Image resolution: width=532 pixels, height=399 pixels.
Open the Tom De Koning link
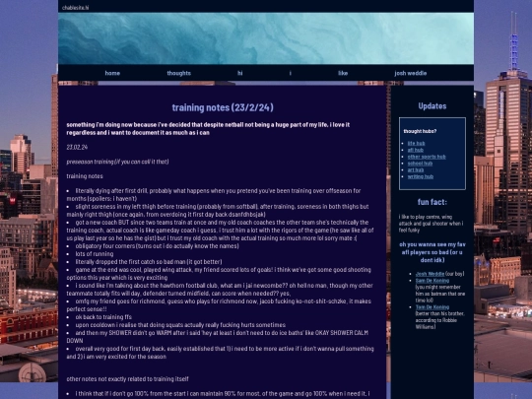[x=432, y=307]
